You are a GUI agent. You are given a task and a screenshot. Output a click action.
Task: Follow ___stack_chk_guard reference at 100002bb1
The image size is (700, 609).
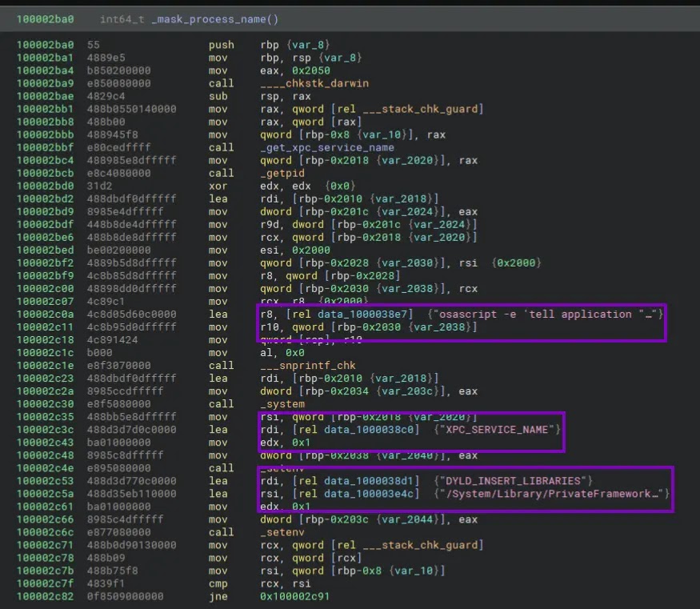pos(420,109)
